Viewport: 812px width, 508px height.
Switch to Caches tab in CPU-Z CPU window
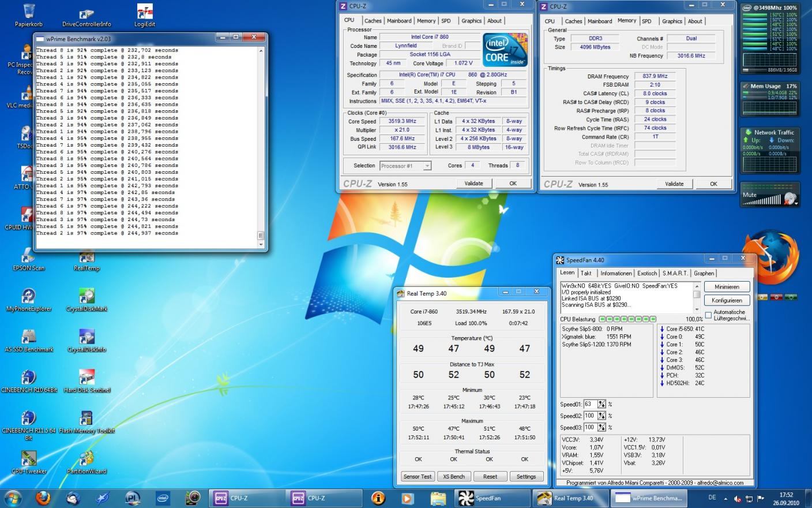coord(373,21)
